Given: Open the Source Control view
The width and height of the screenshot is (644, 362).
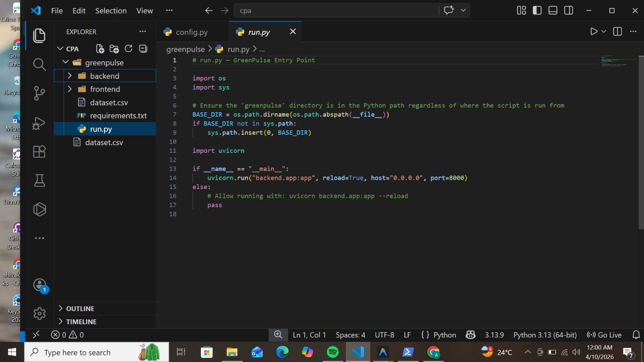Looking at the screenshot, I should pos(39,93).
